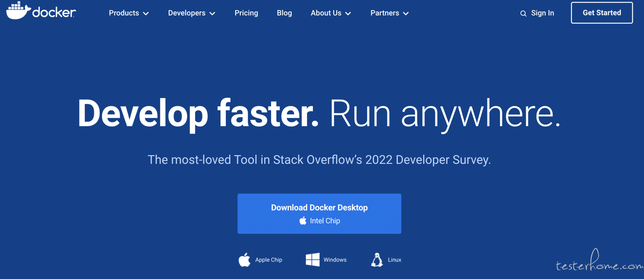Click the Apple icon next to Intel Chip
The width and height of the screenshot is (644, 279).
[x=303, y=221]
